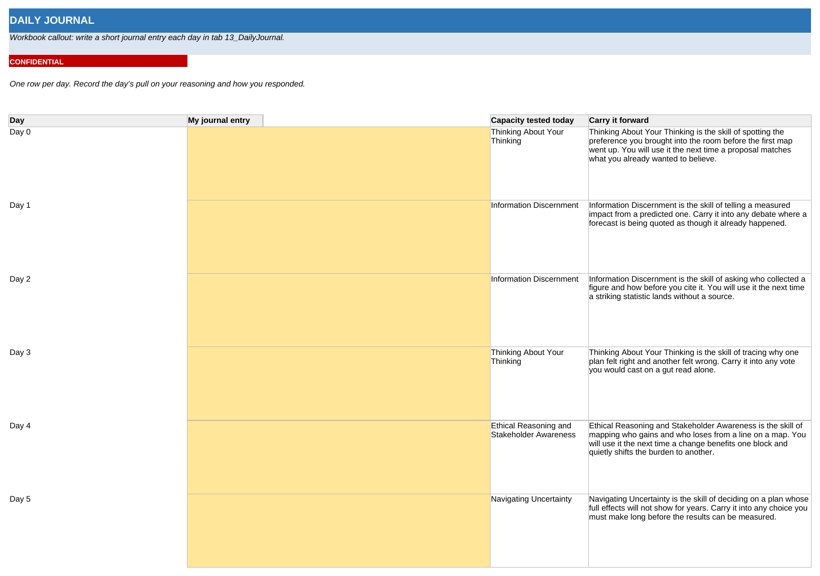Click the 'One row per day' instruction text
The image size is (820, 576).
click(x=157, y=84)
